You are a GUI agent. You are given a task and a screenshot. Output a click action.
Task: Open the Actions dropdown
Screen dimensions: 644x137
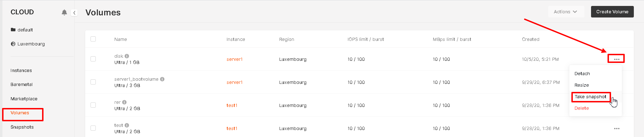(x=566, y=12)
